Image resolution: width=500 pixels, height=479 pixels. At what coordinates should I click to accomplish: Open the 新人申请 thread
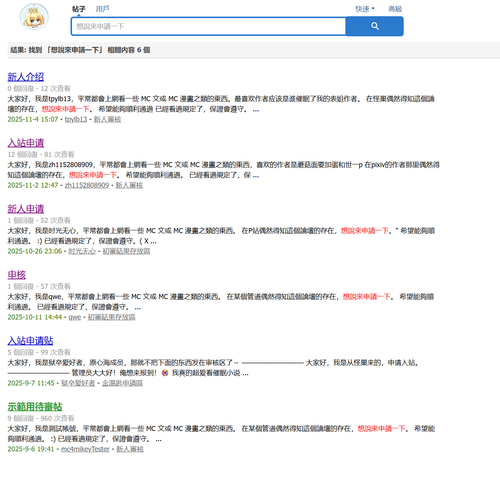[x=26, y=209]
